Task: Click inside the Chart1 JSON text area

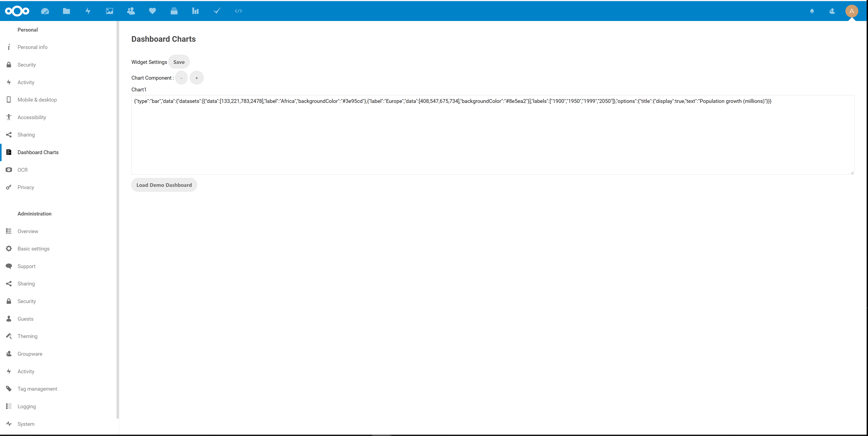Action: 492,138
